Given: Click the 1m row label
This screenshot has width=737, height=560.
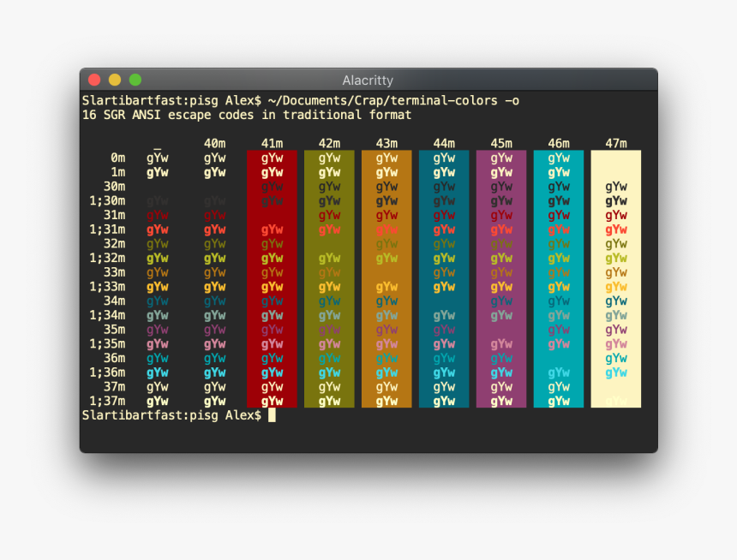Looking at the screenshot, I should point(118,172).
